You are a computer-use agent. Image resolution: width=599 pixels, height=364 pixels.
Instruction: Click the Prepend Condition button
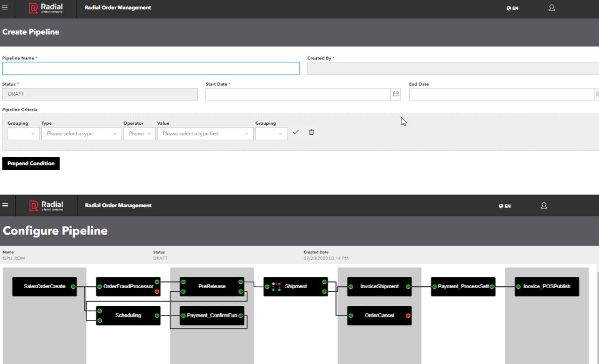tap(31, 163)
